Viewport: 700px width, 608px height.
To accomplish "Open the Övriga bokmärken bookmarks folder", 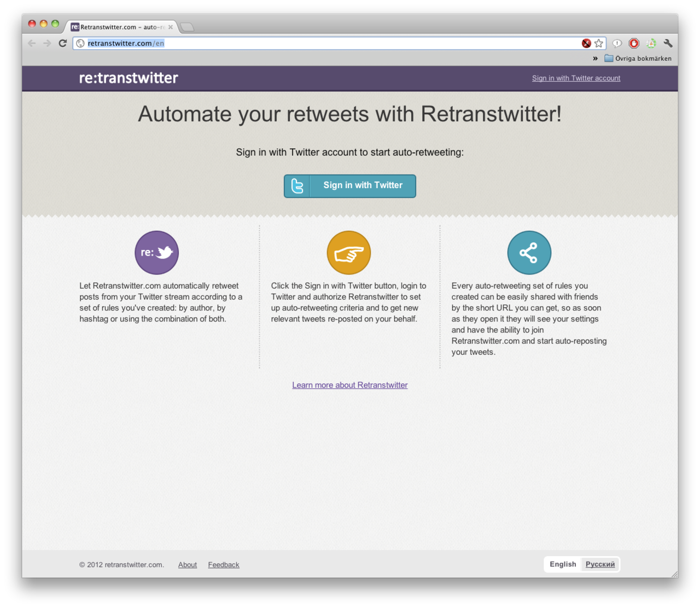I will (638, 59).
